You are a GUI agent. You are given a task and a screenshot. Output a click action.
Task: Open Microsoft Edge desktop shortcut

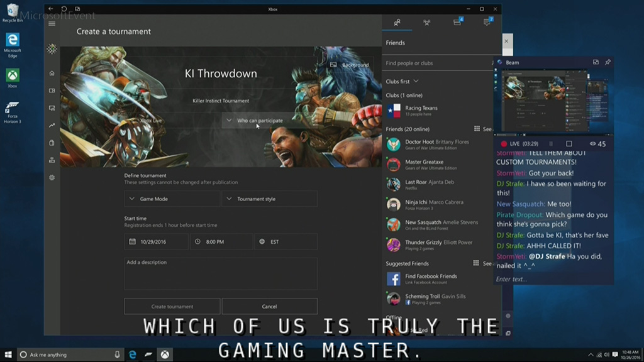coord(13,45)
